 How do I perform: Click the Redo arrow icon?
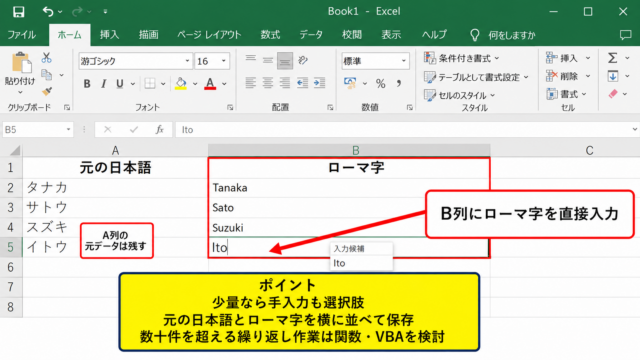tap(77, 11)
